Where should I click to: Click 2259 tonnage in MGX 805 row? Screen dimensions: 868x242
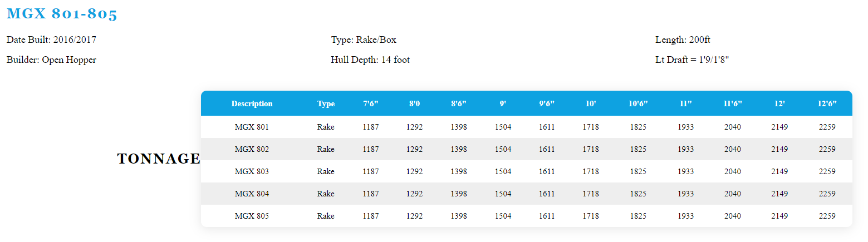tap(827, 216)
